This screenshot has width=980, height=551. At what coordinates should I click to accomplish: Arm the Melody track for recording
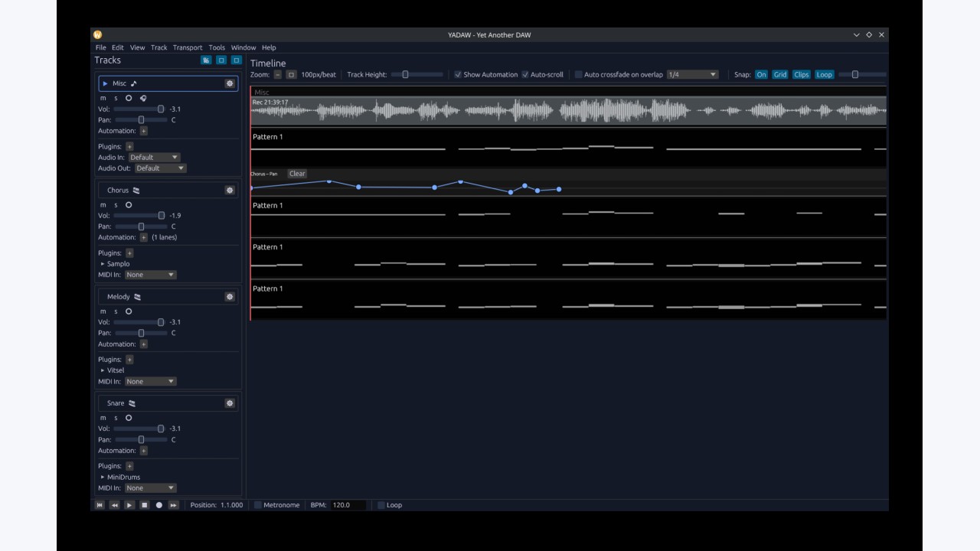click(x=129, y=311)
